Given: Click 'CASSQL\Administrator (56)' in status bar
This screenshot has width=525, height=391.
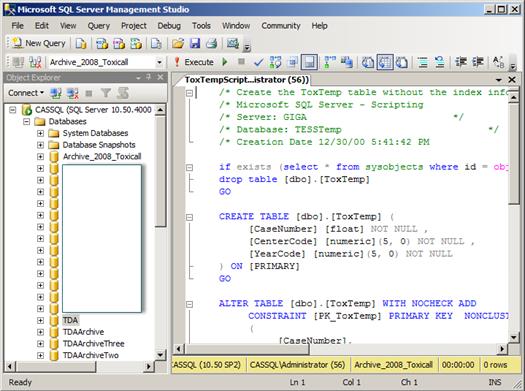Looking at the screenshot, I should point(297,365).
